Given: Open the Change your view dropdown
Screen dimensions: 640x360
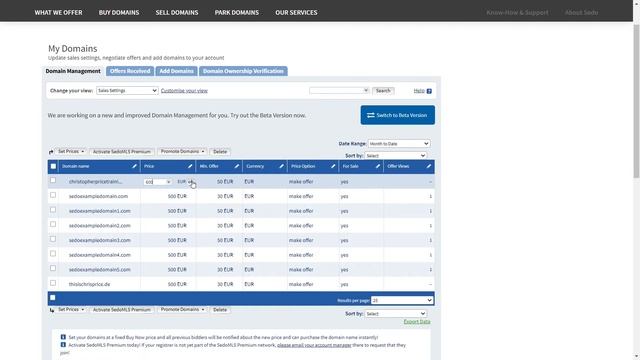Looking at the screenshot, I should (127, 91).
